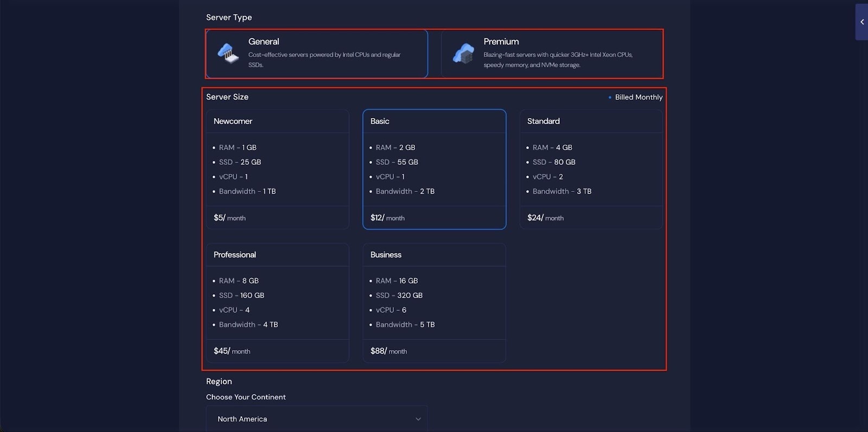Choose the Basic server size heading
868x432 pixels.
pos(380,121)
